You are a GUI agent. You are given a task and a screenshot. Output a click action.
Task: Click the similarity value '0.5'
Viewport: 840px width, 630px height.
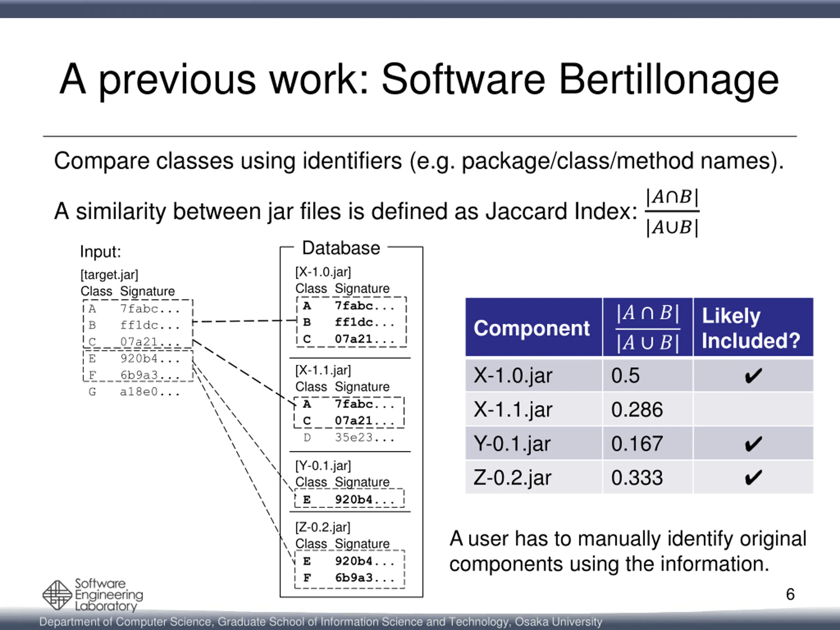625,375
